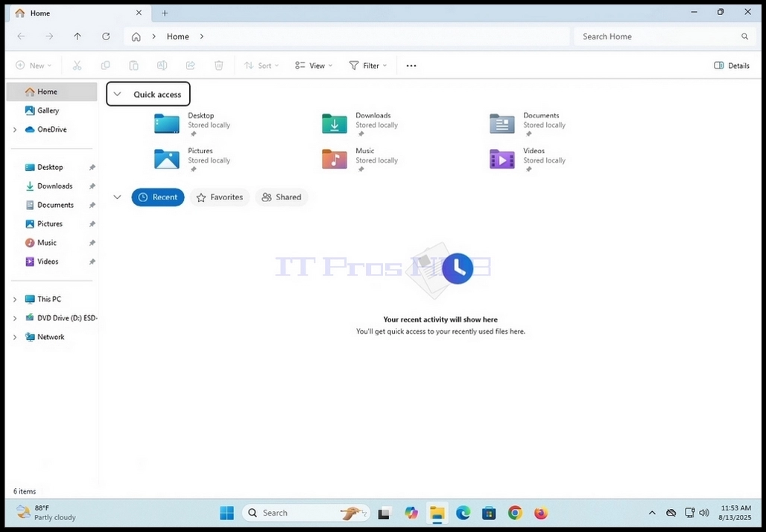Open the New dropdown menu
The height and width of the screenshot is (532, 766).
pos(34,66)
